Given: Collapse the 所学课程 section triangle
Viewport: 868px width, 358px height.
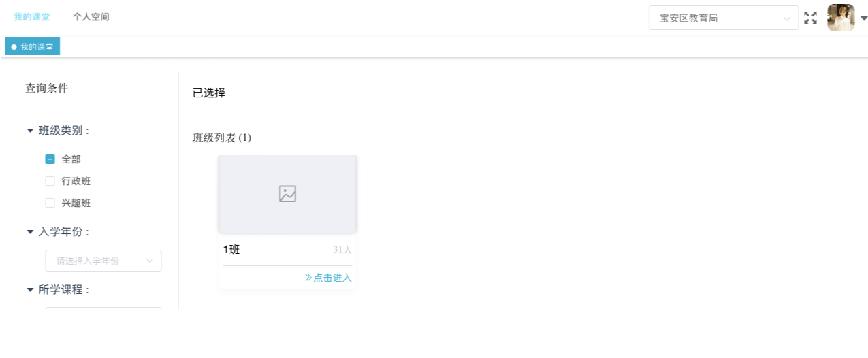Looking at the screenshot, I should coord(30,289).
